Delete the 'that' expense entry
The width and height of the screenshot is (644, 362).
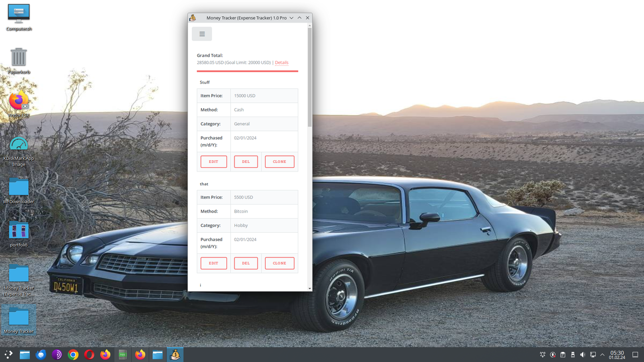click(246, 263)
